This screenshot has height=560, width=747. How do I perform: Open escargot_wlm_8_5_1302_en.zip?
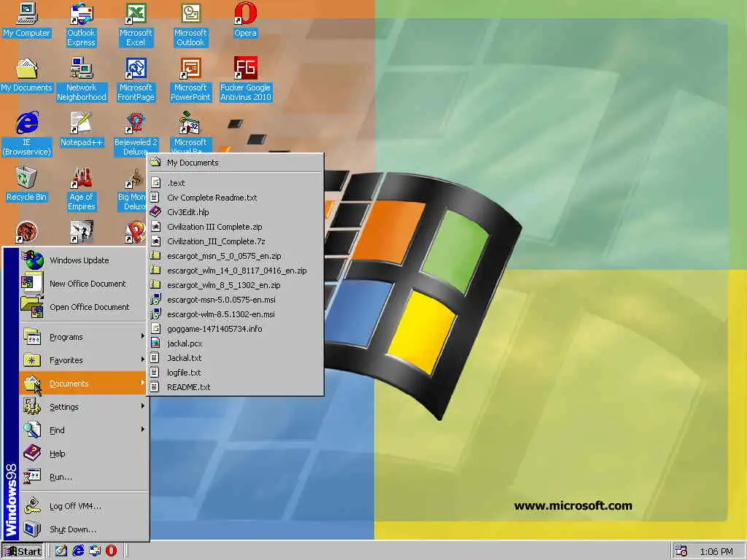coord(236,285)
